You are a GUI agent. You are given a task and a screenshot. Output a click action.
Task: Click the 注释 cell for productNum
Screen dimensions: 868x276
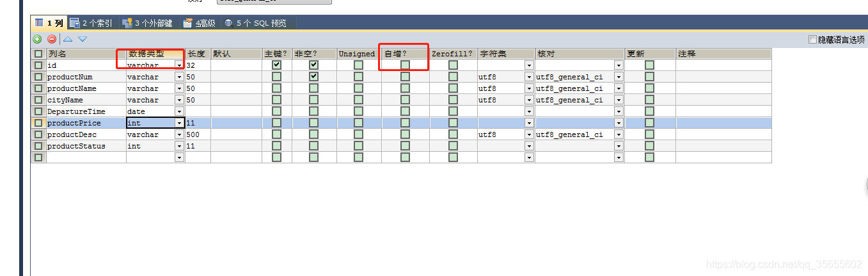pos(723,77)
